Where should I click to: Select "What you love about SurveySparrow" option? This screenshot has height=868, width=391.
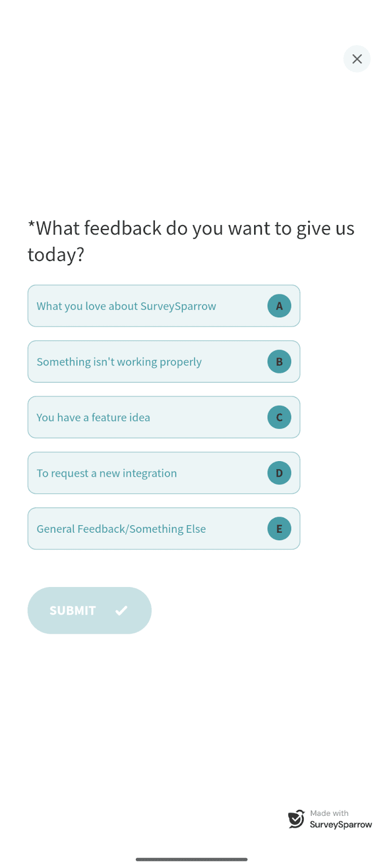127,307
